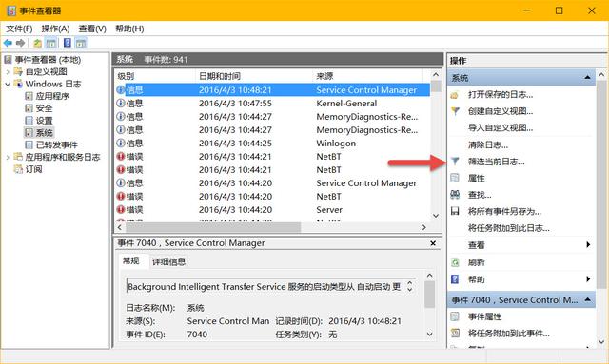Click the 属性 icon in actions pane
609x364 pixels.
[x=455, y=178]
